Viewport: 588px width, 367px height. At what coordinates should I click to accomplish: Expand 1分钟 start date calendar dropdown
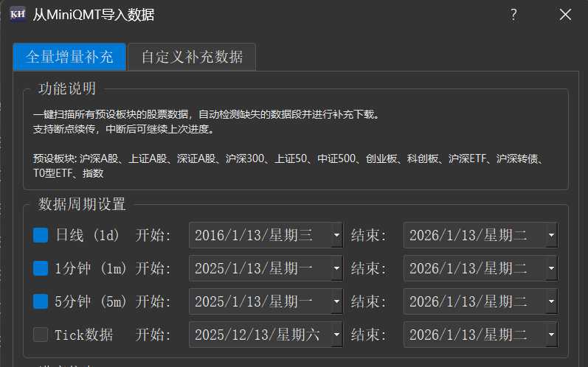point(336,269)
